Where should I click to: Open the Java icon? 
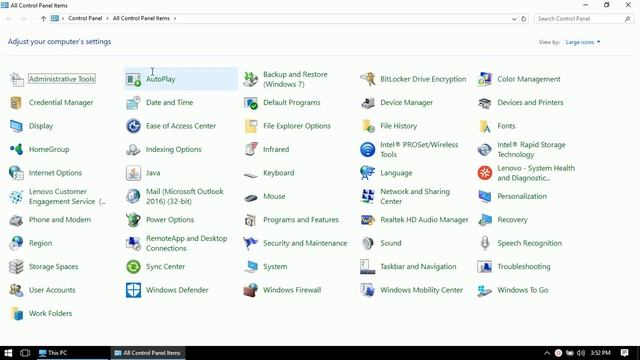point(133,173)
